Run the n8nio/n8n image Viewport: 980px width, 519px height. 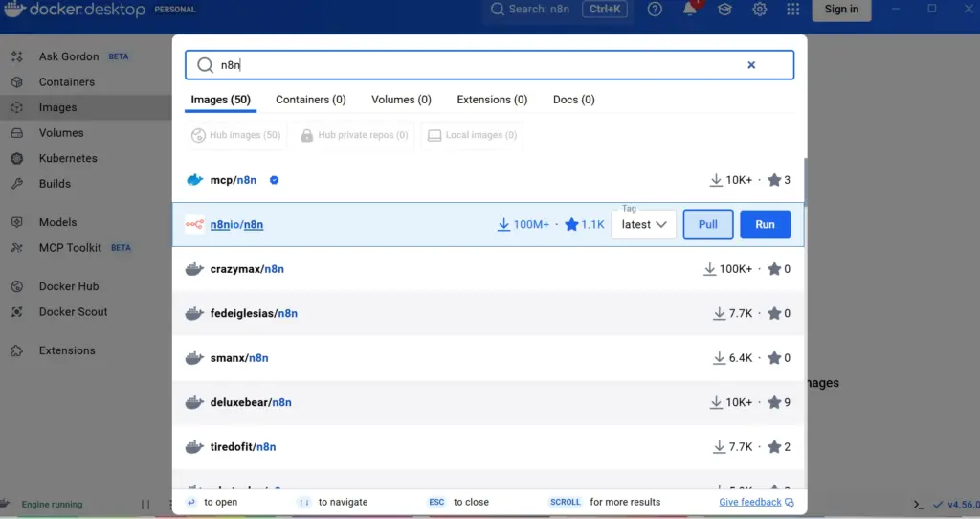point(765,224)
